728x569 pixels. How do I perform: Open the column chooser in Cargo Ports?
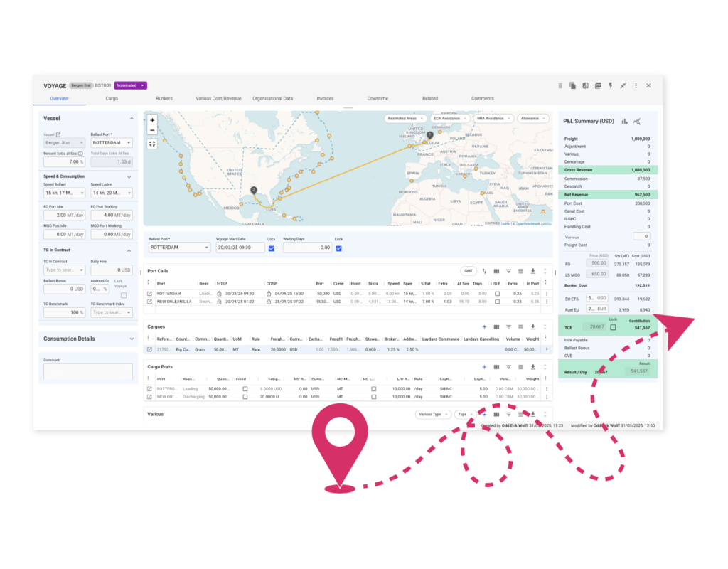point(496,367)
